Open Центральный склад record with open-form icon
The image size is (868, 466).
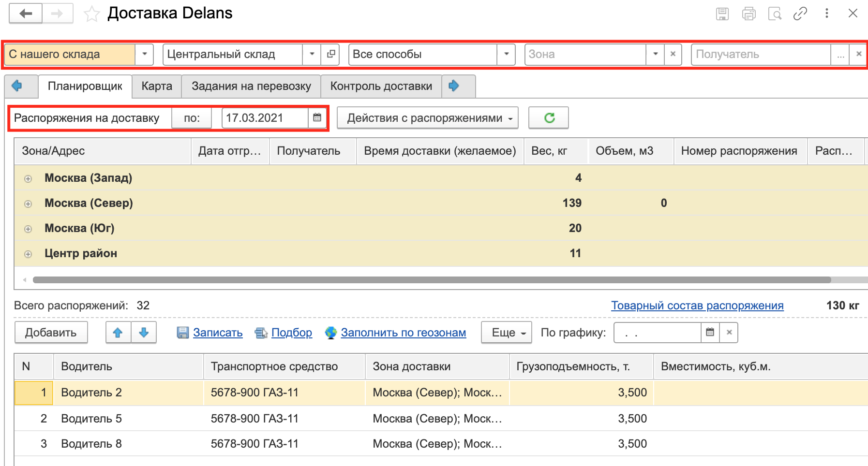pyautogui.click(x=330, y=54)
